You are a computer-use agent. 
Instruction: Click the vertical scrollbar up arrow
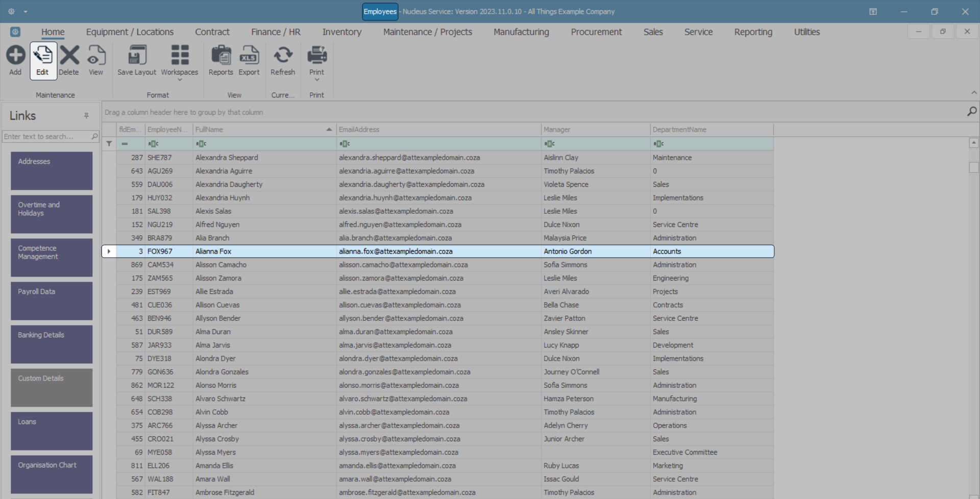[973, 143]
